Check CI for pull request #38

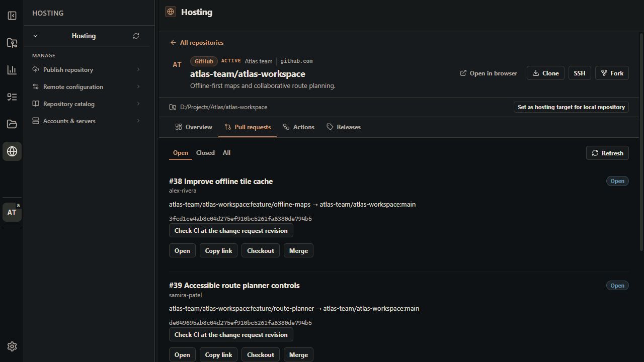click(231, 231)
